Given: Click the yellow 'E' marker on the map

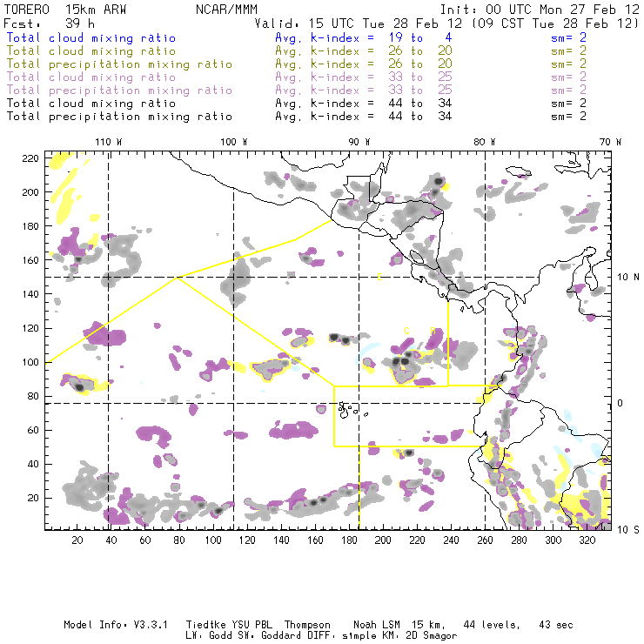Looking at the screenshot, I should point(380,278).
